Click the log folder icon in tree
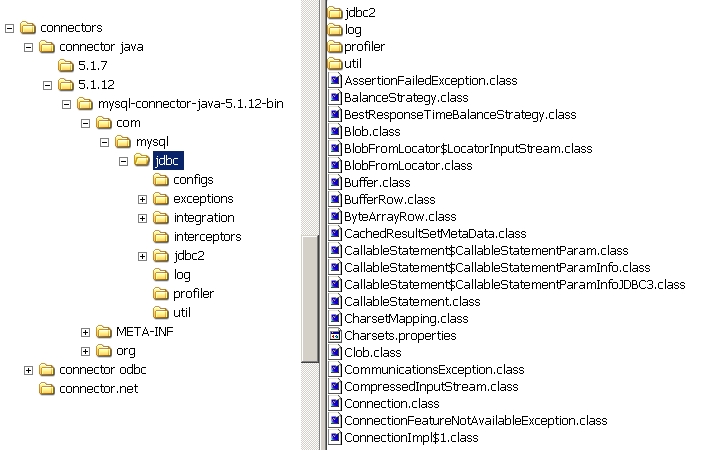 pos(161,275)
